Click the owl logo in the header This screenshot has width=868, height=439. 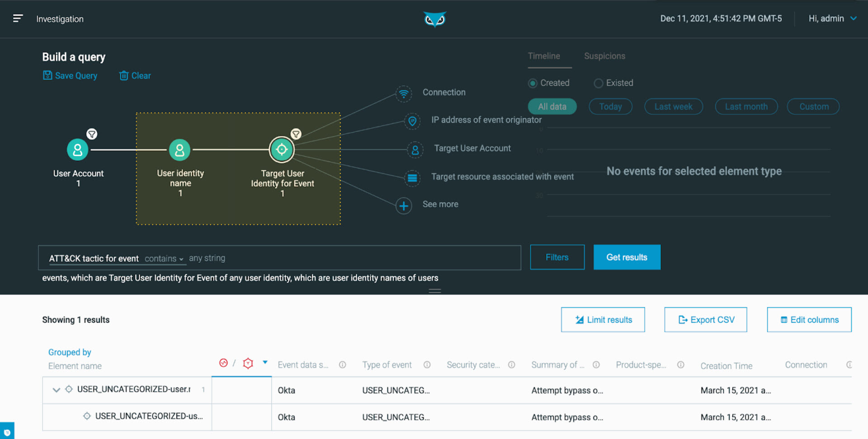(434, 19)
